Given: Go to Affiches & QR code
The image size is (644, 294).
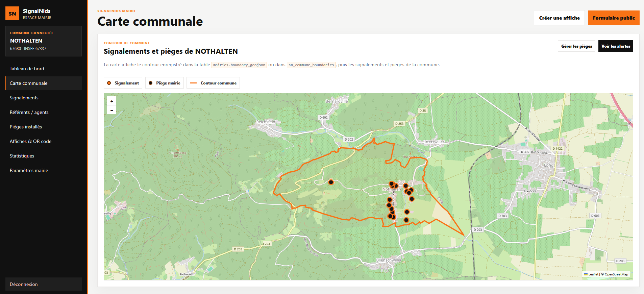Looking at the screenshot, I should (44, 141).
